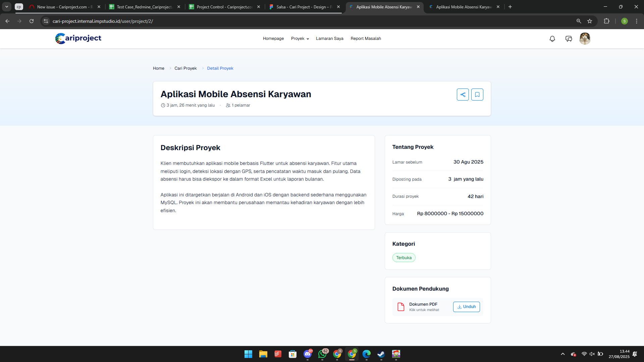Click the Home breadcrumb link
The image size is (644, 362).
click(x=158, y=68)
